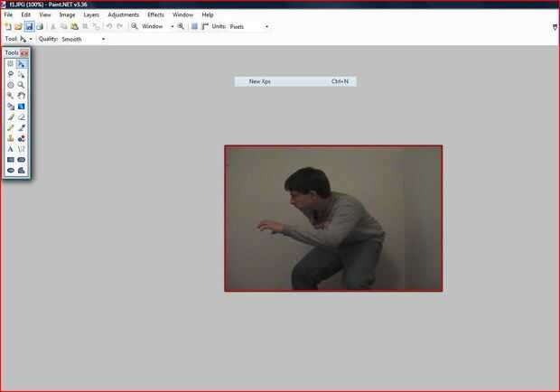This screenshot has height=392, width=560.
Task: Select the Rectangle shape tool
Action: click(x=10, y=160)
